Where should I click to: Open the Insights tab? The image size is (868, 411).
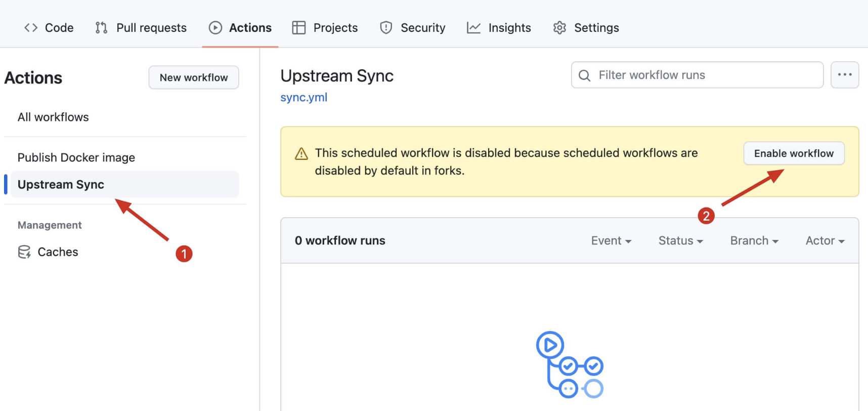(x=509, y=28)
